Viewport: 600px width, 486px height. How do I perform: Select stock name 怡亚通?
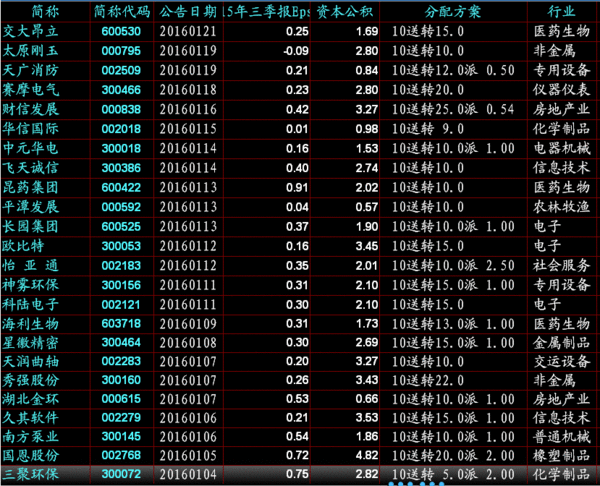(30, 266)
